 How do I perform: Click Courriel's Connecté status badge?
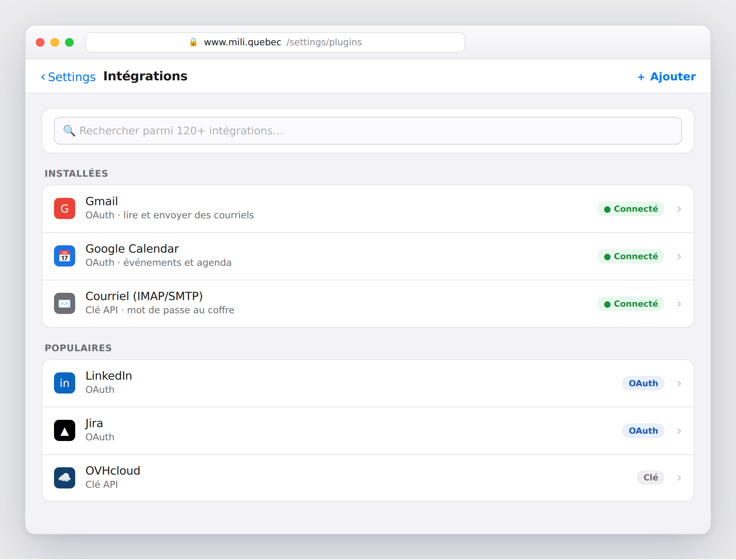click(x=630, y=304)
